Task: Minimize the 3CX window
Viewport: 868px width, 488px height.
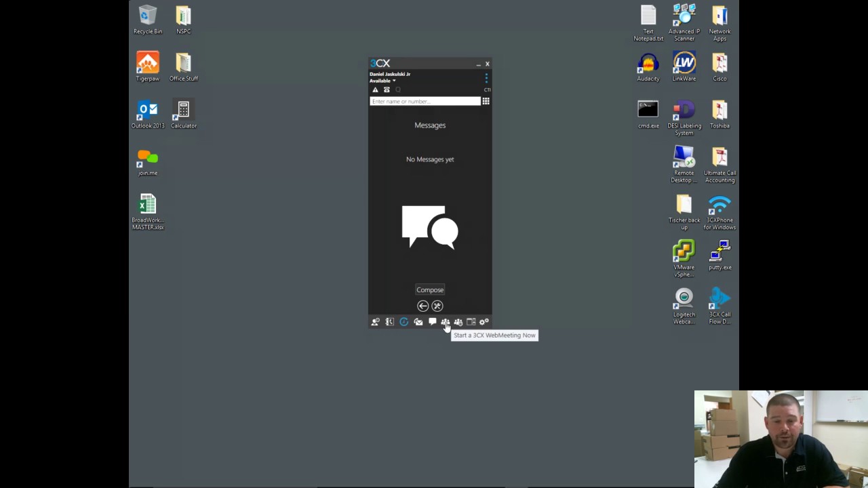Action: pyautogui.click(x=478, y=64)
